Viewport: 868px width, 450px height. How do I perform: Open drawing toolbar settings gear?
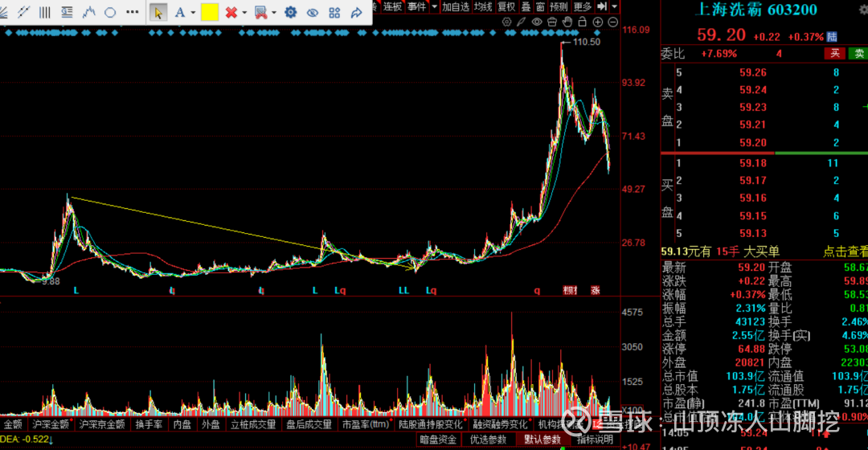pyautogui.click(x=291, y=12)
